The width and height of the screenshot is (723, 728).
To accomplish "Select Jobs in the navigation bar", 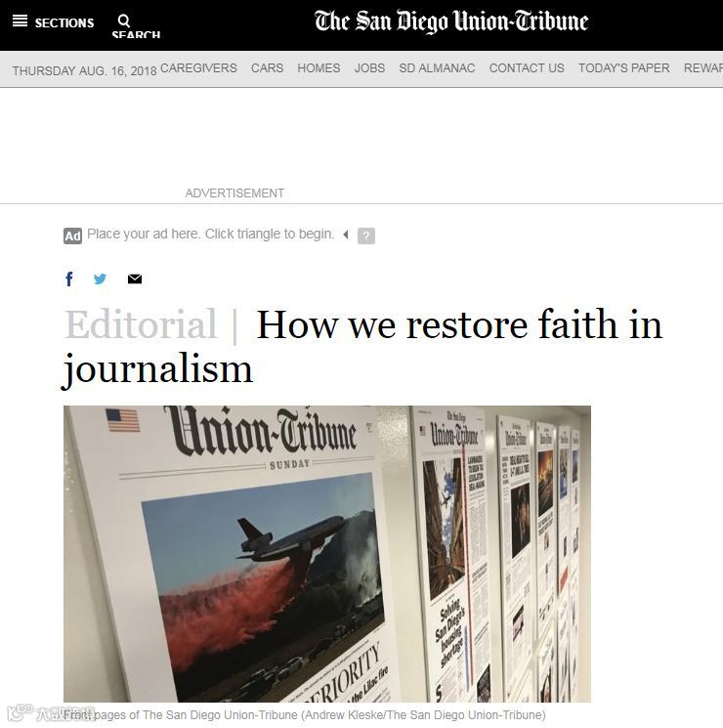I will (x=369, y=68).
